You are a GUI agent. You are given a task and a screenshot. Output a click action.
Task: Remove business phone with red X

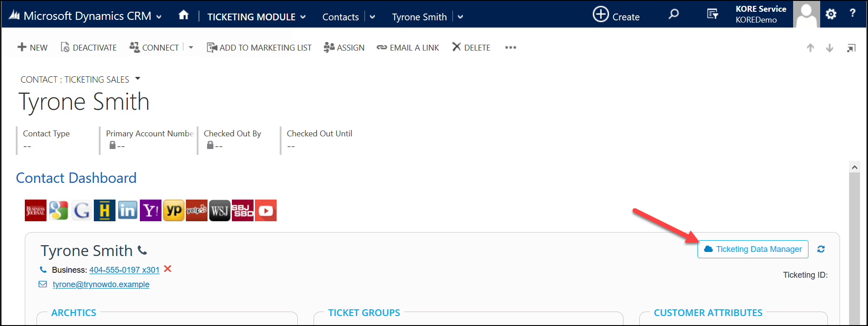(x=167, y=269)
